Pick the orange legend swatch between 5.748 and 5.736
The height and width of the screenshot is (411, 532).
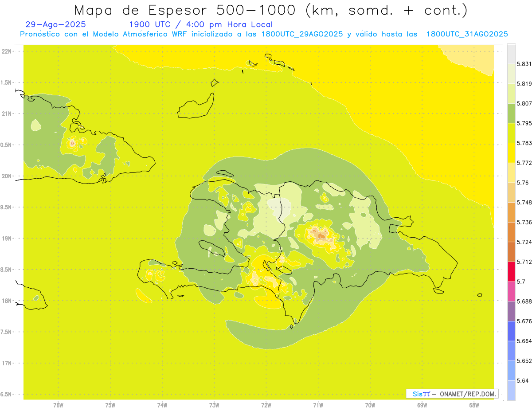[511, 212]
